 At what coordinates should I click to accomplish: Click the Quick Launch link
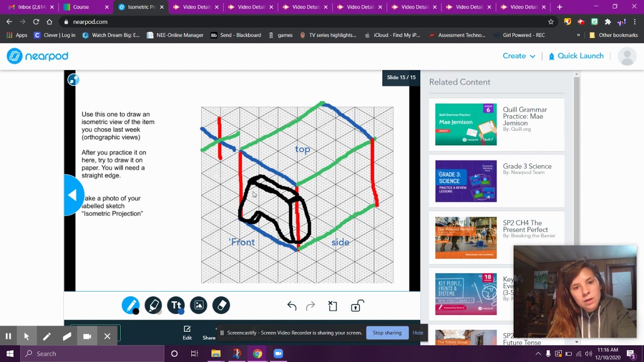tap(576, 56)
